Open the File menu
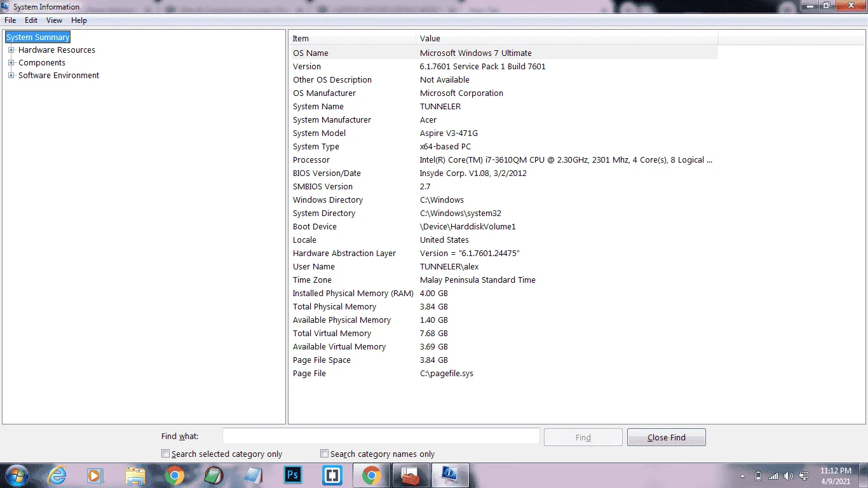 point(10,20)
